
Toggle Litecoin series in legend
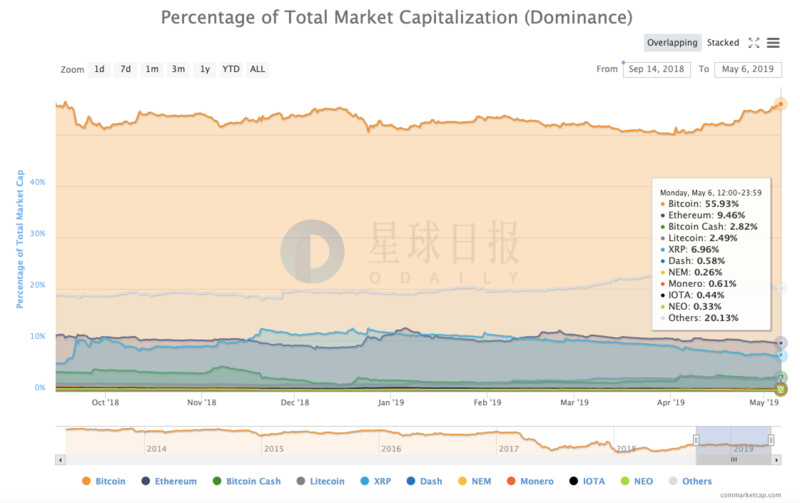click(320, 481)
